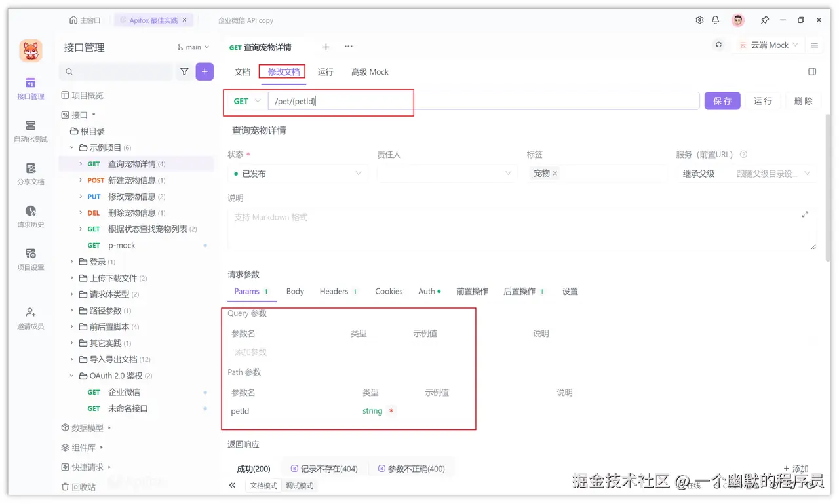Remove the 宠物 tag

point(555,174)
